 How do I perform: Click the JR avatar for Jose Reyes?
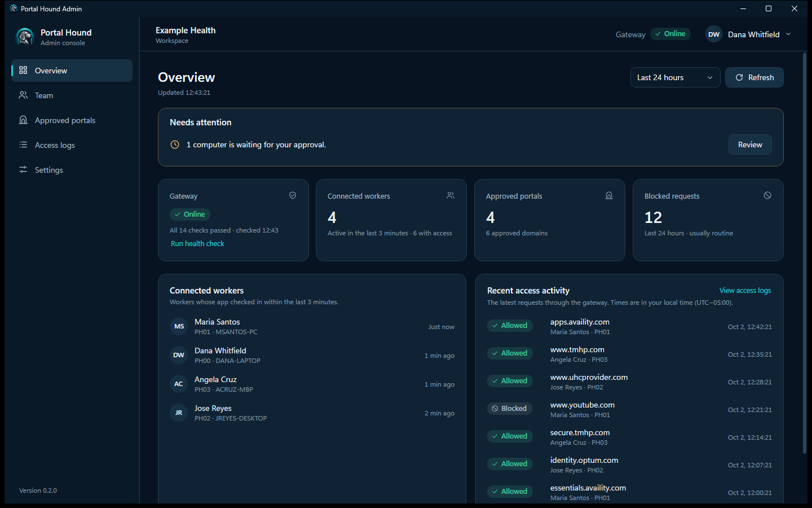tap(179, 413)
